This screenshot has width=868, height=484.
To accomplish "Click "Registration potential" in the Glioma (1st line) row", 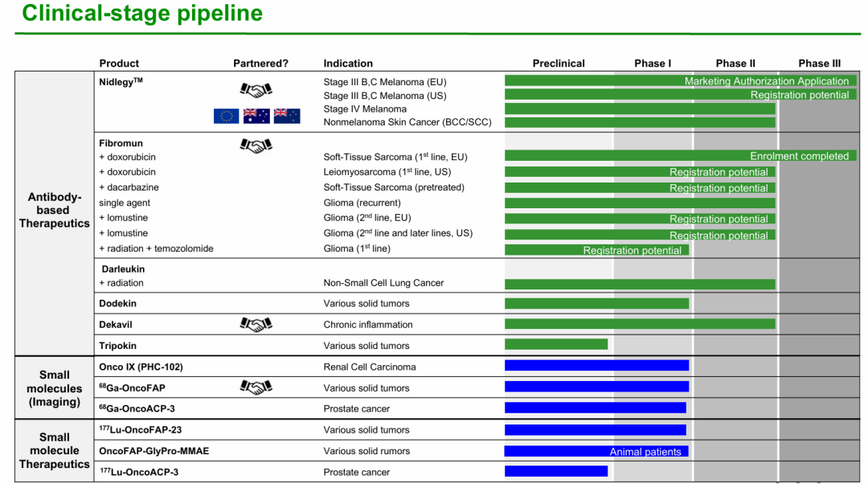I will [633, 250].
